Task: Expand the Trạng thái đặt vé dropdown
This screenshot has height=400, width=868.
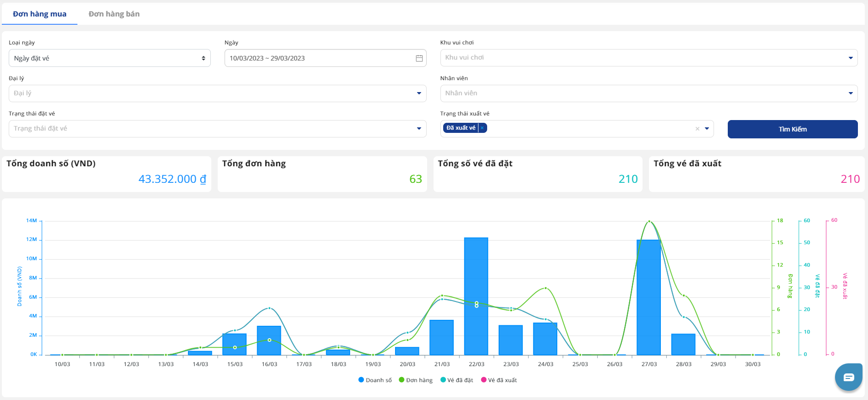Action: click(x=217, y=129)
